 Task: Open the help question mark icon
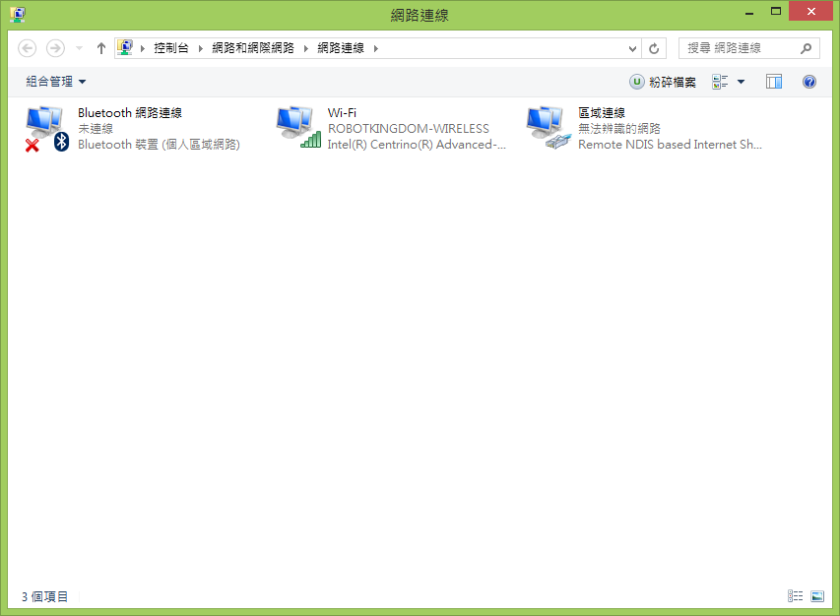click(808, 82)
